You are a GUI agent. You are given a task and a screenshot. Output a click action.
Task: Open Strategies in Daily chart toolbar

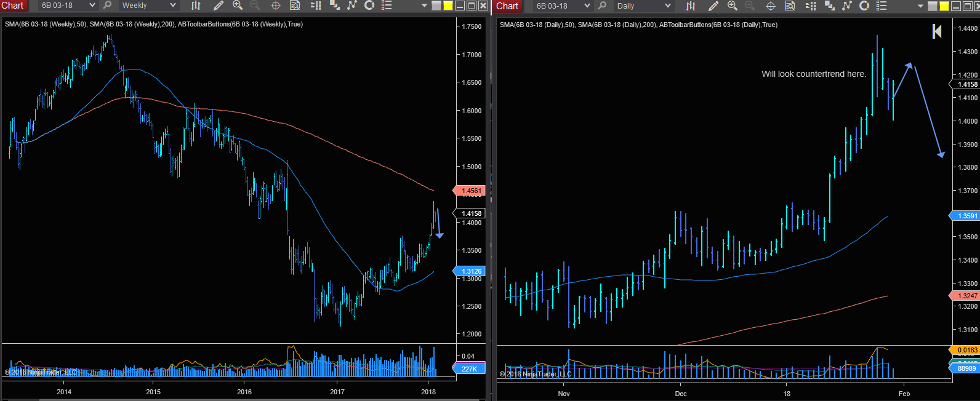830,6
